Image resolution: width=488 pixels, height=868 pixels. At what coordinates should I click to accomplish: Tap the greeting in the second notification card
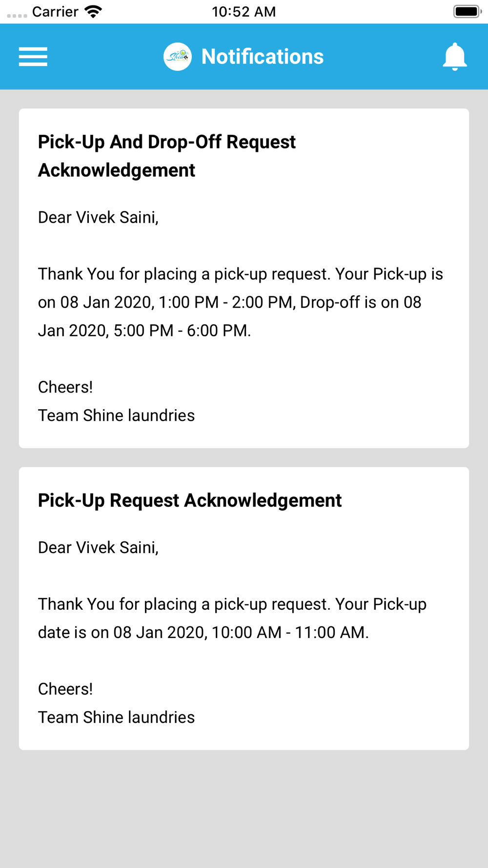point(98,547)
